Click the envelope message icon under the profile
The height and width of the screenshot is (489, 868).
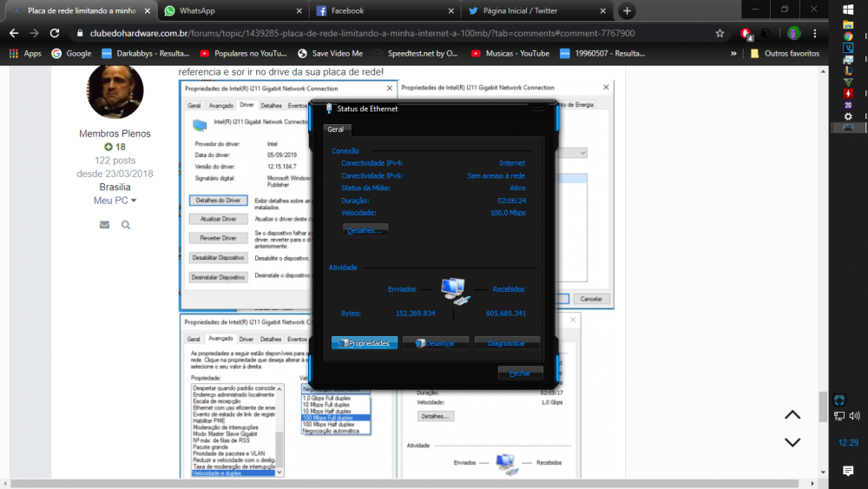(x=104, y=225)
